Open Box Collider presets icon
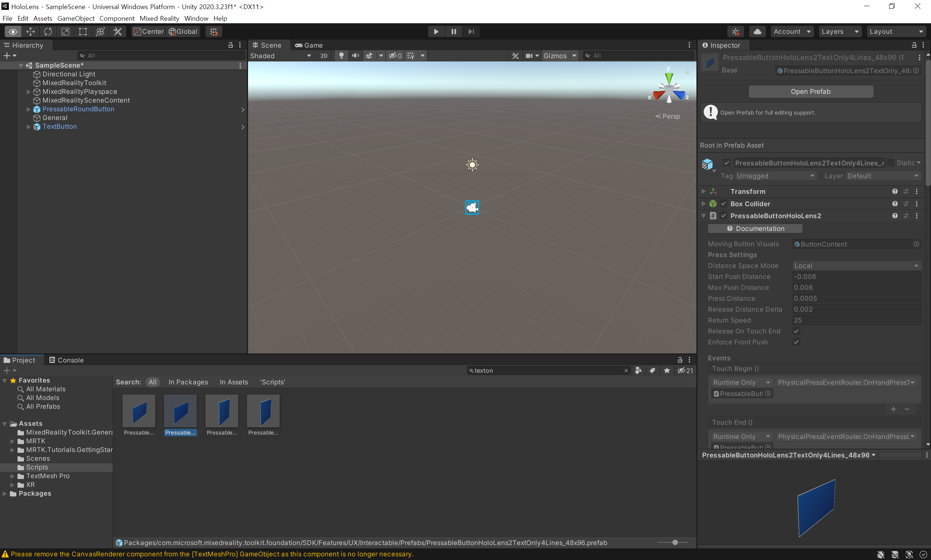This screenshot has height=560, width=931. point(906,204)
